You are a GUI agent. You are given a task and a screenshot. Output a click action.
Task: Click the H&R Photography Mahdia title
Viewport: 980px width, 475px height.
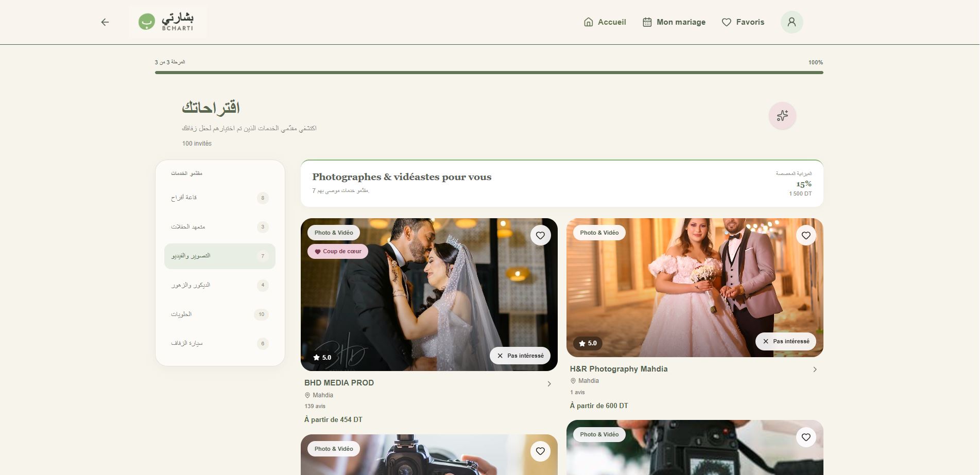click(618, 369)
